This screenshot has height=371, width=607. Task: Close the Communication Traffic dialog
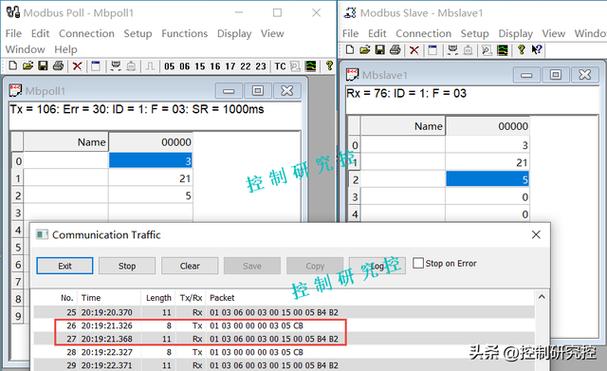pos(536,235)
